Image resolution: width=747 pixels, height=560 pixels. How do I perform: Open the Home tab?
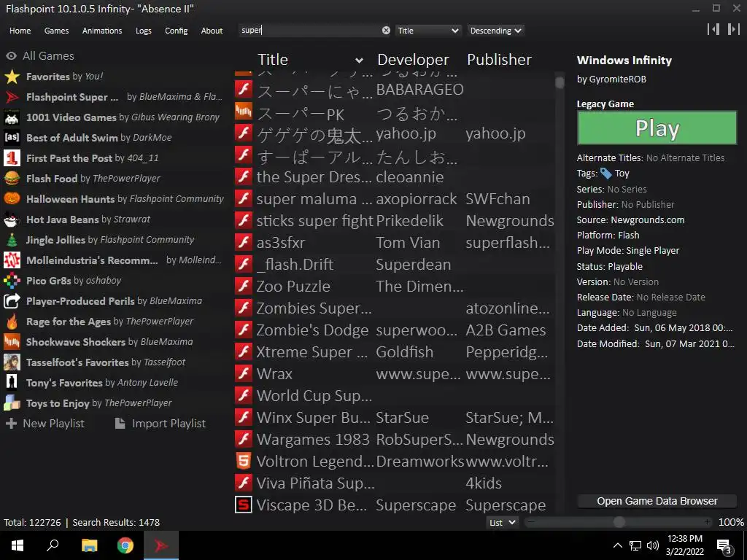pos(20,31)
